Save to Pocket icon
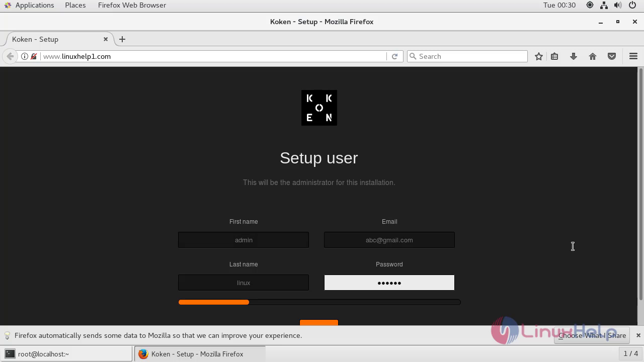The width and height of the screenshot is (644, 362). 612,56
